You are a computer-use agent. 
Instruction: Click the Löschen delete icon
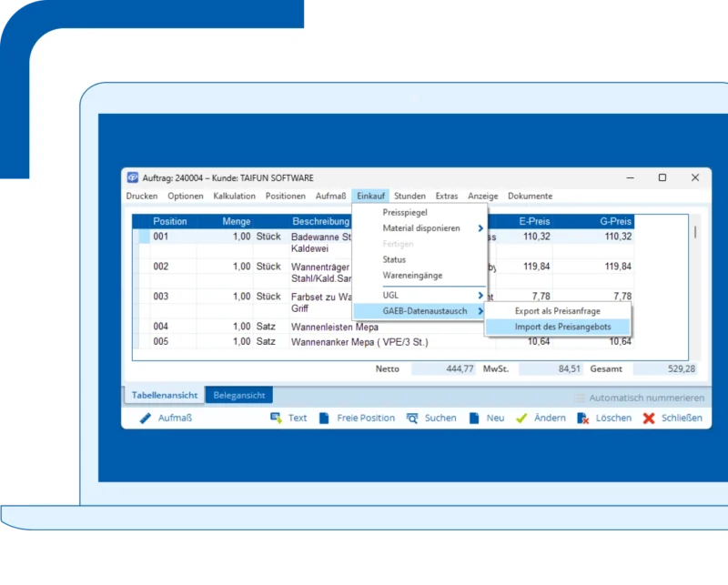(x=583, y=419)
